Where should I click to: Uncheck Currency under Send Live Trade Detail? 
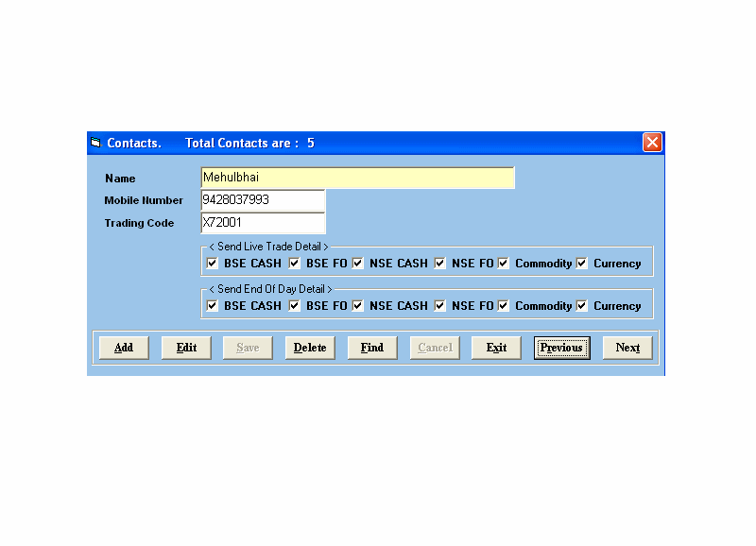tap(582, 264)
